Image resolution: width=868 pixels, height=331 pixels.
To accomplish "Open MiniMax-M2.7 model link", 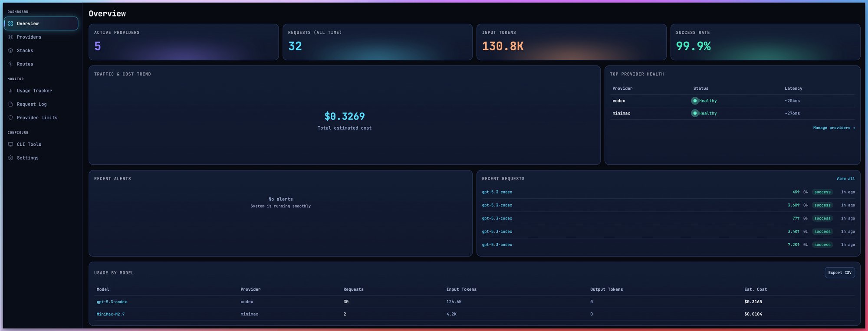I will click(x=110, y=314).
